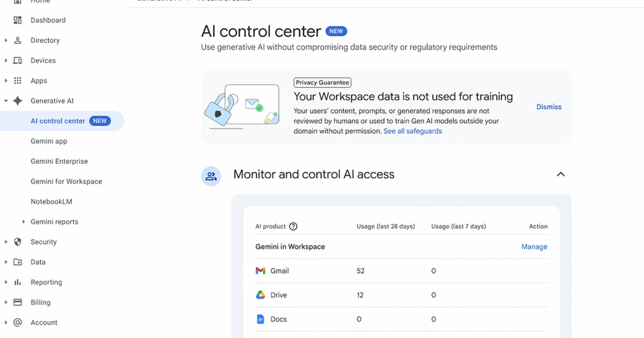Click the Billing card icon
The width and height of the screenshot is (644, 338).
click(x=18, y=302)
